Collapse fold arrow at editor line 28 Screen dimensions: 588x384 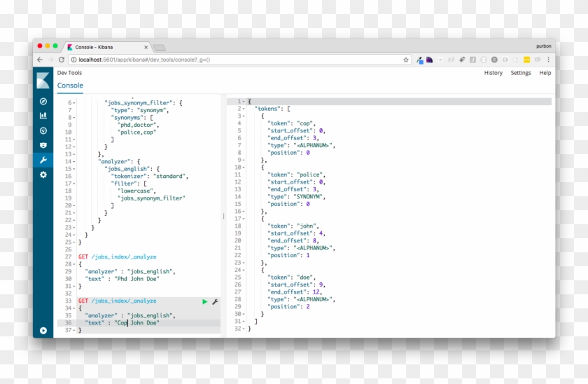(x=74, y=264)
